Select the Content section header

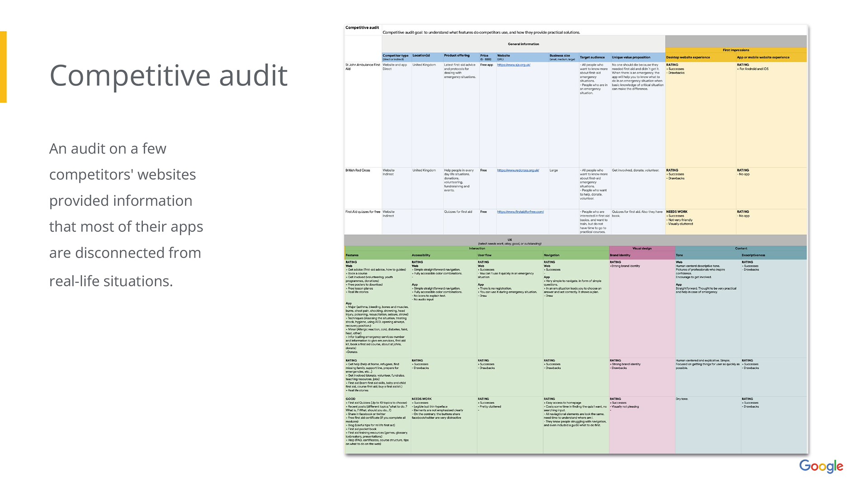tap(741, 249)
